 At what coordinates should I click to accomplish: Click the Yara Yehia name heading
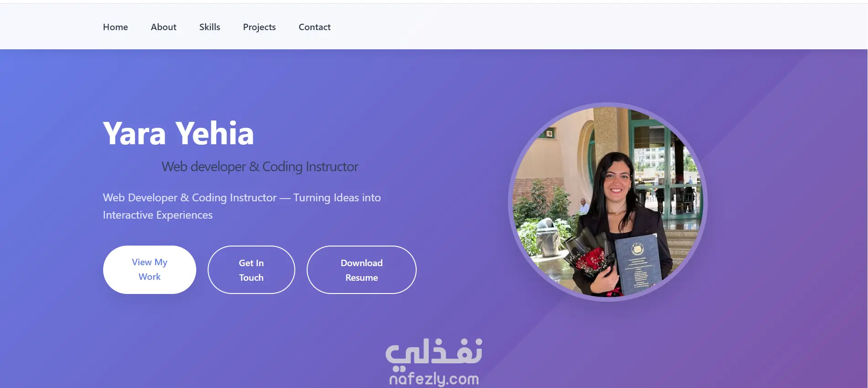pos(178,133)
